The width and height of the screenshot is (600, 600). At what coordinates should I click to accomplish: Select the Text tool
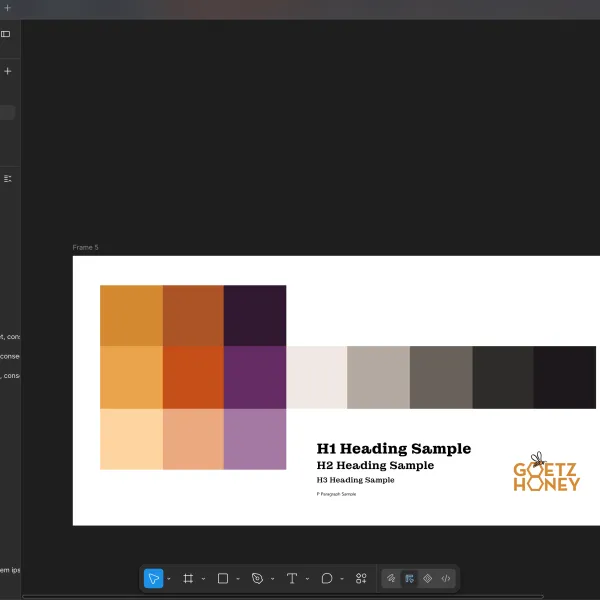(x=292, y=578)
